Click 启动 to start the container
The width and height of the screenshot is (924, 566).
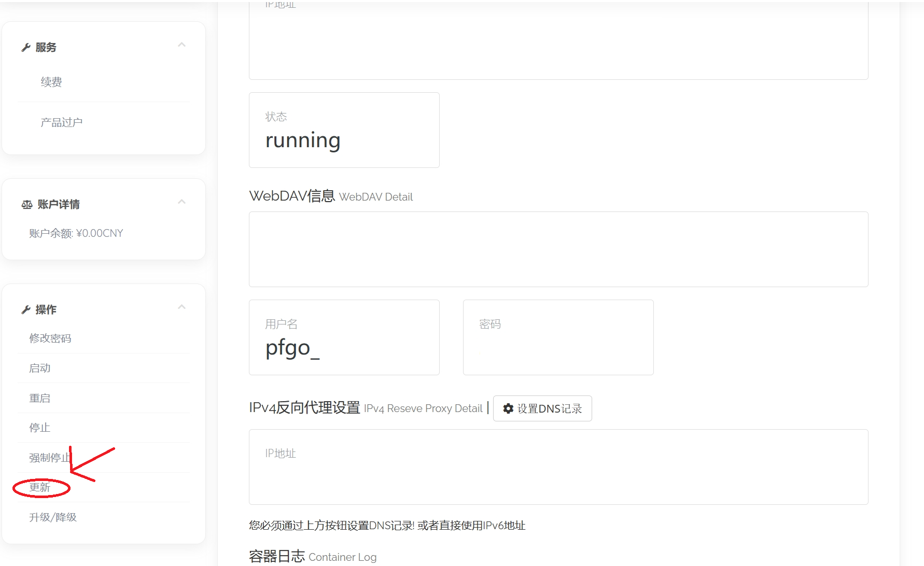pyautogui.click(x=39, y=368)
